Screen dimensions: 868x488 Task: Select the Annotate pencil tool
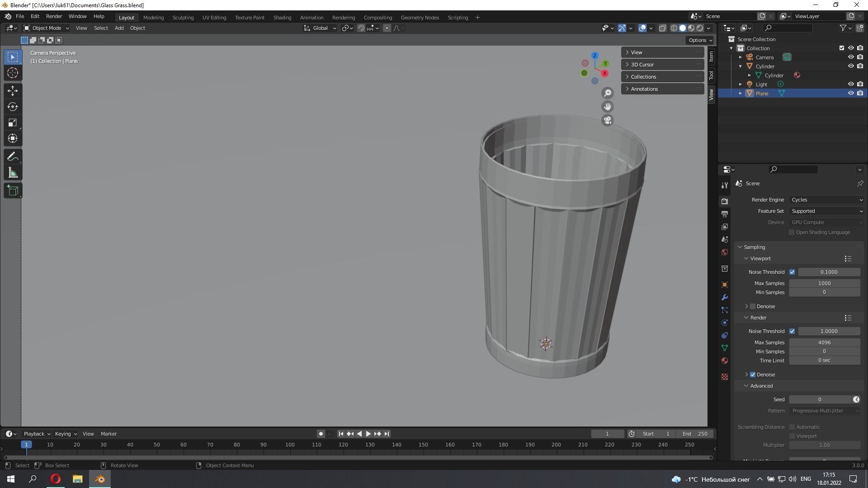coord(13,157)
